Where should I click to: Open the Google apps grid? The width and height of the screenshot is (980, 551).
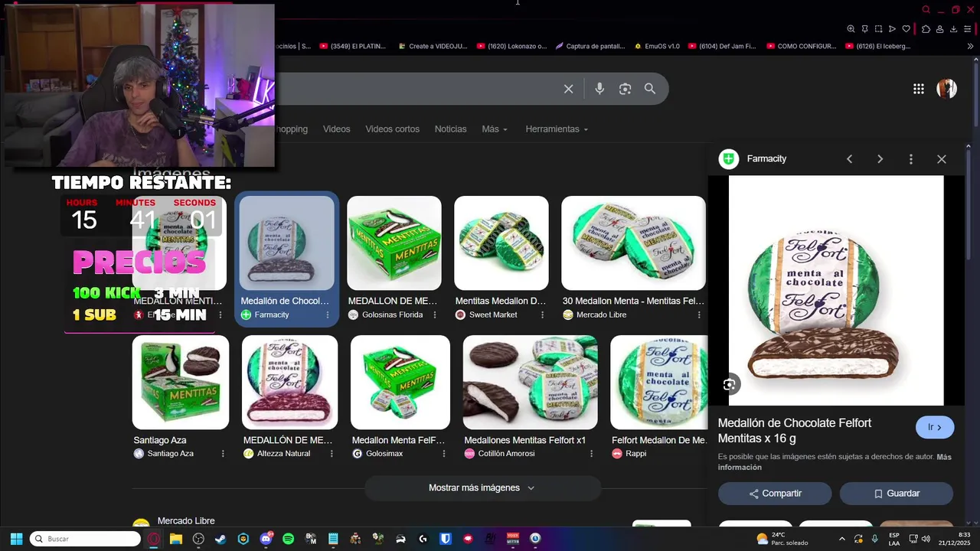point(918,89)
